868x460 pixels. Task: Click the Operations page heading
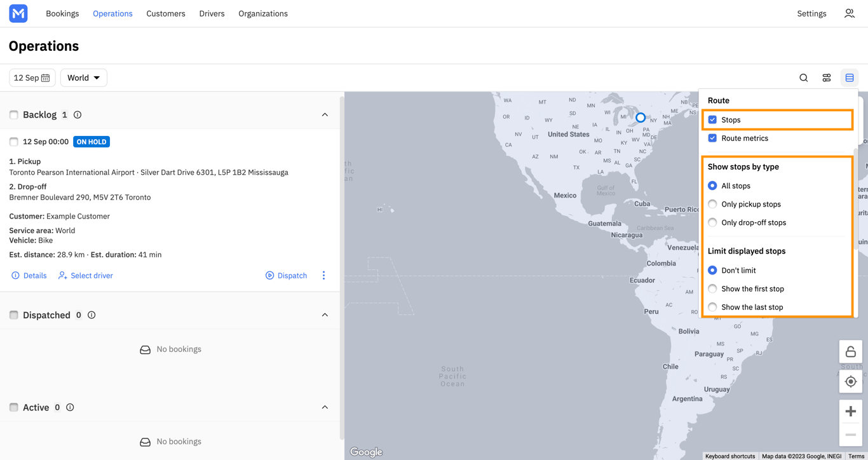[x=44, y=46]
